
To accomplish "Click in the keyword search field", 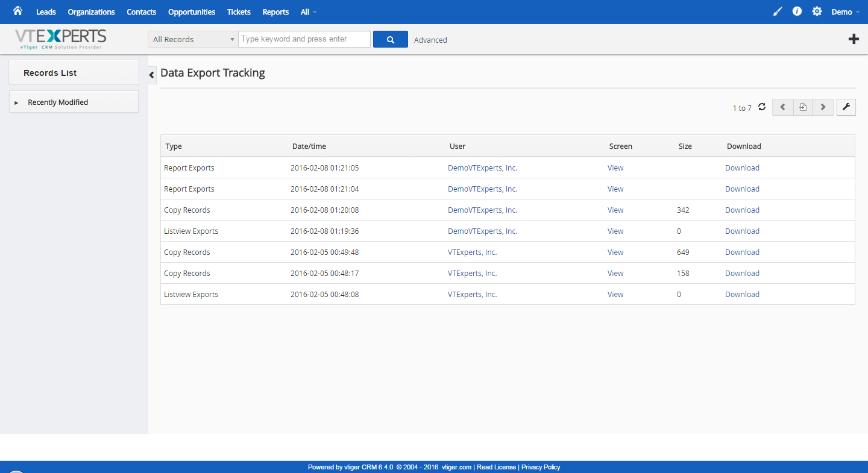I will (304, 39).
